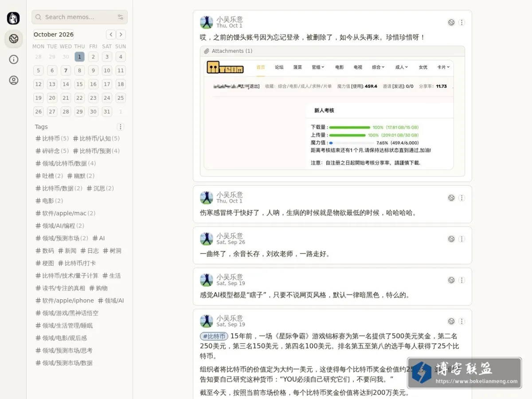Open more menu on the AI模型 memo
The height and width of the screenshot is (399, 532).
tap(462, 280)
